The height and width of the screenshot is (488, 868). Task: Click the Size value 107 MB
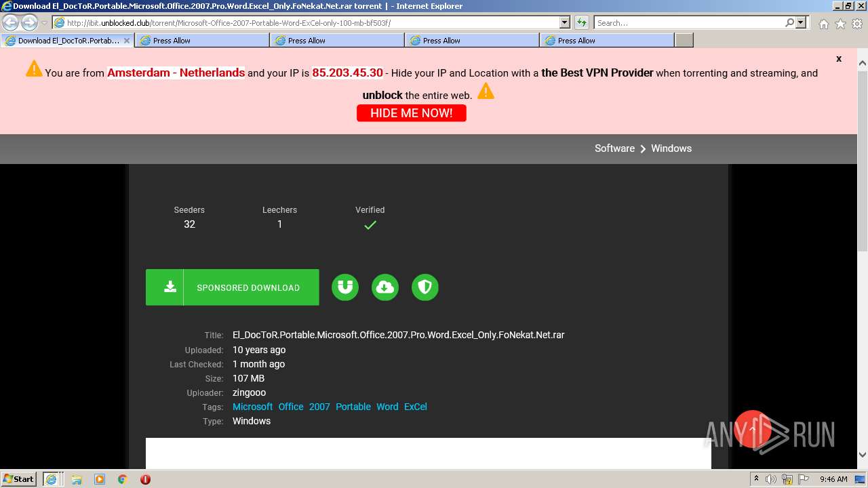(x=248, y=378)
